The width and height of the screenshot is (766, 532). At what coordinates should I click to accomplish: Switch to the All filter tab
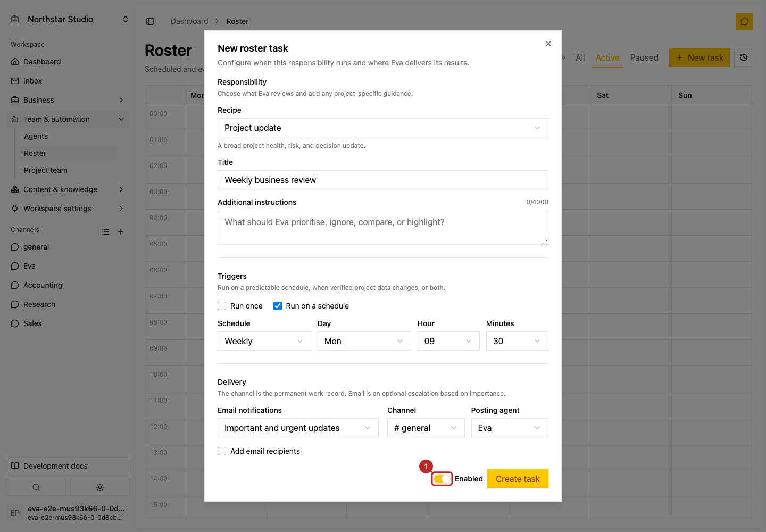580,57
